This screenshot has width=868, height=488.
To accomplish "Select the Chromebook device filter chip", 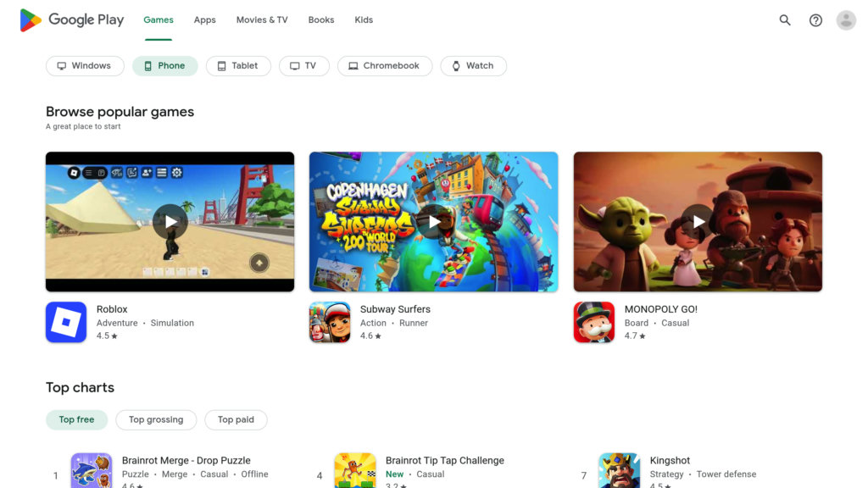I will [x=385, y=66].
